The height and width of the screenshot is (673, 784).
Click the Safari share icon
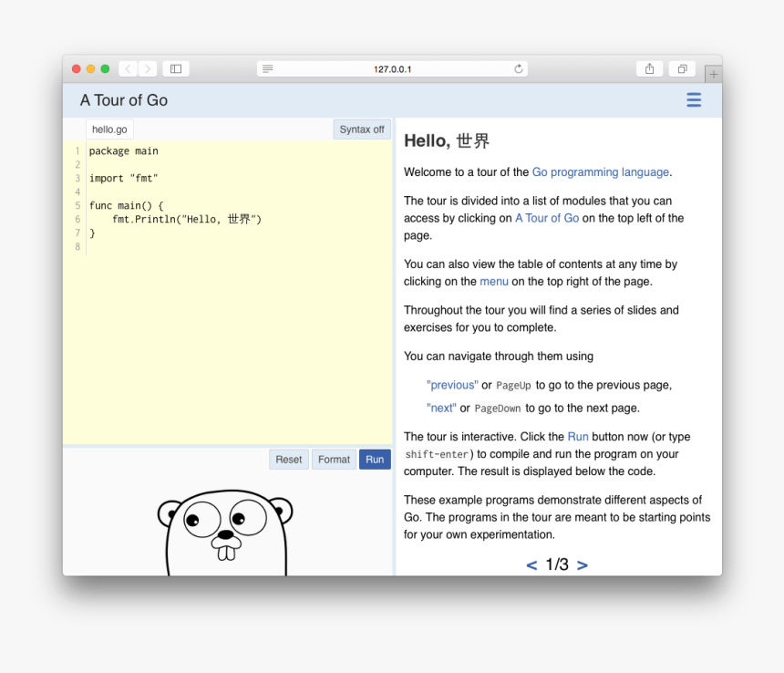coord(649,68)
